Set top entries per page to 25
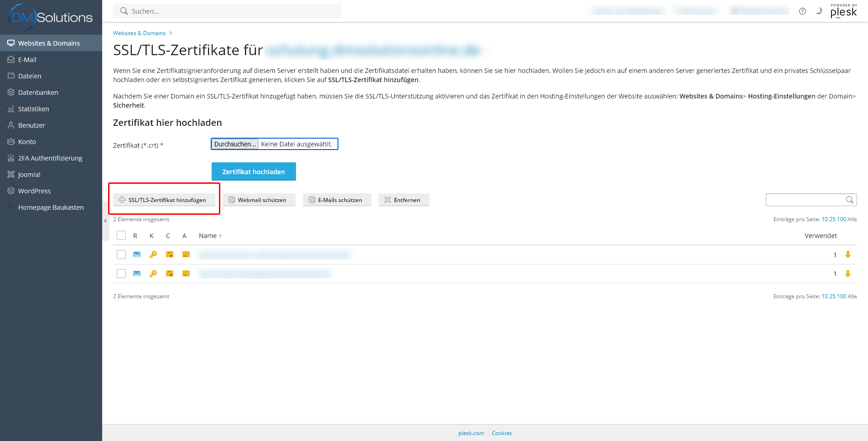 (x=832, y=219)
